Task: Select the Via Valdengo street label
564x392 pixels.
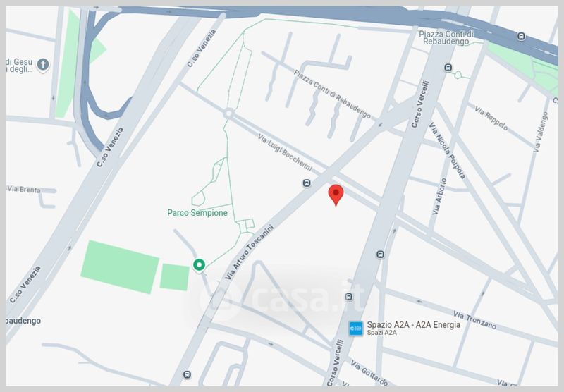Action: (541, 132)
